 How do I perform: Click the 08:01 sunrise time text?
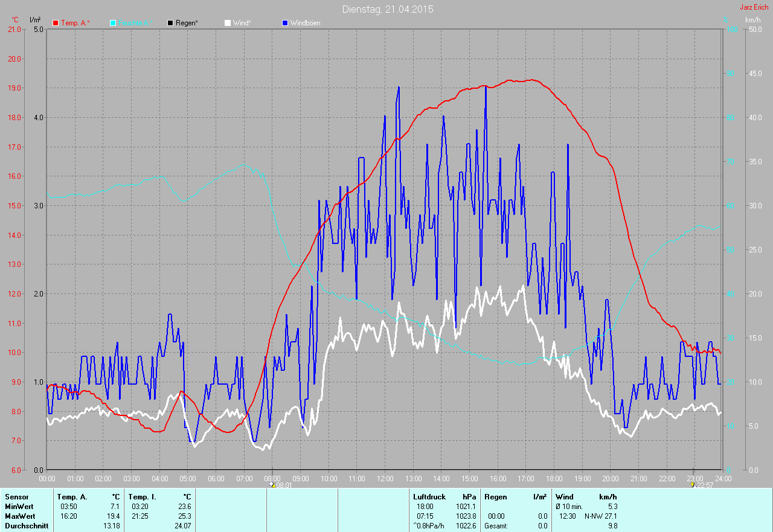coord(284,485)
